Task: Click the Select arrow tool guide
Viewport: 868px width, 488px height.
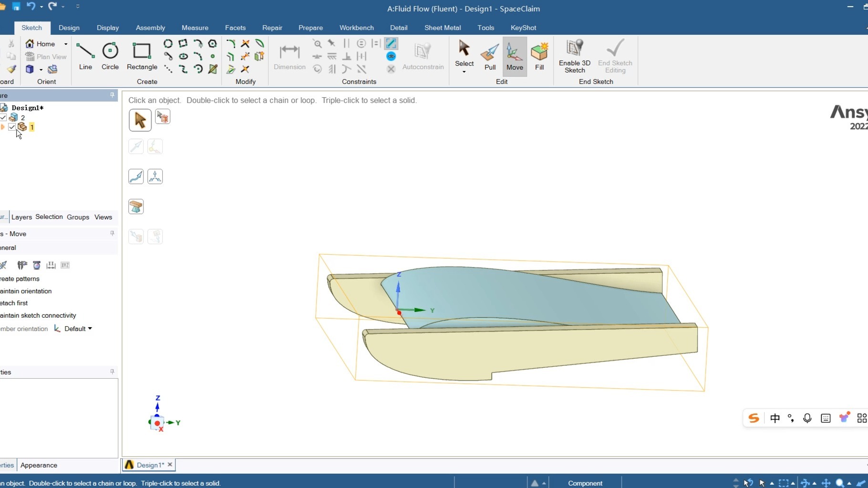Action: (x=140, y=120)
